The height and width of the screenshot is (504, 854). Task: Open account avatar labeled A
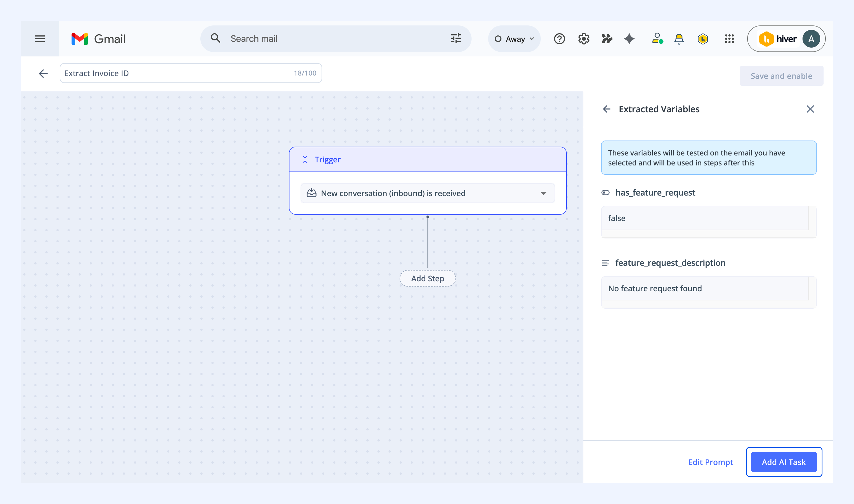click(811, 39)
